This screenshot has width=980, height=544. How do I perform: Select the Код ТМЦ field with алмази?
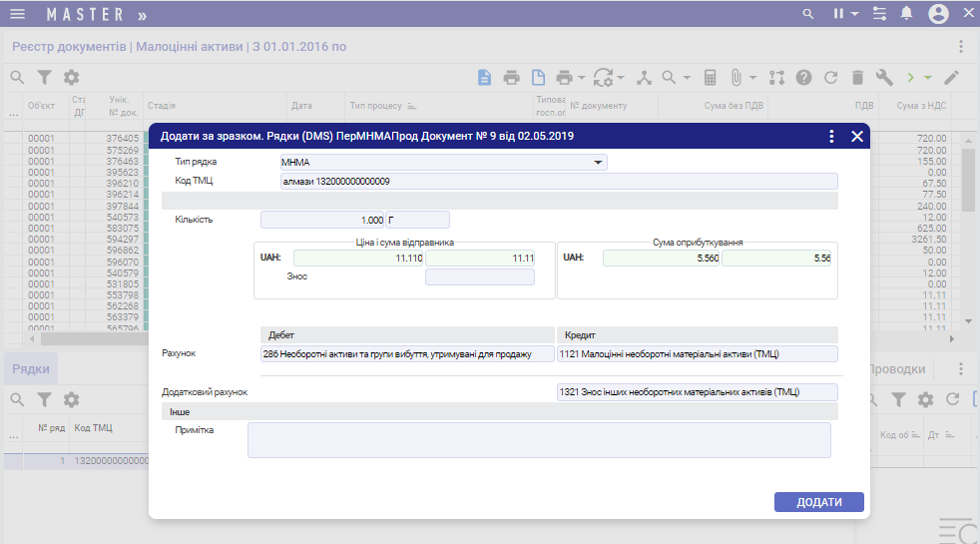click(559, 181)
